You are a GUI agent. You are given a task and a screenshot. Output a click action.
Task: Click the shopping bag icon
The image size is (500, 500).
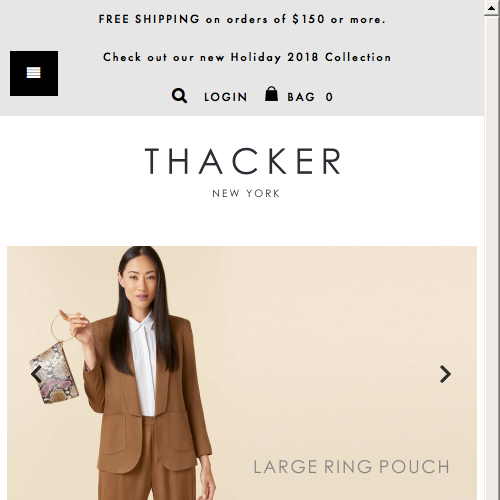point(271,94)
